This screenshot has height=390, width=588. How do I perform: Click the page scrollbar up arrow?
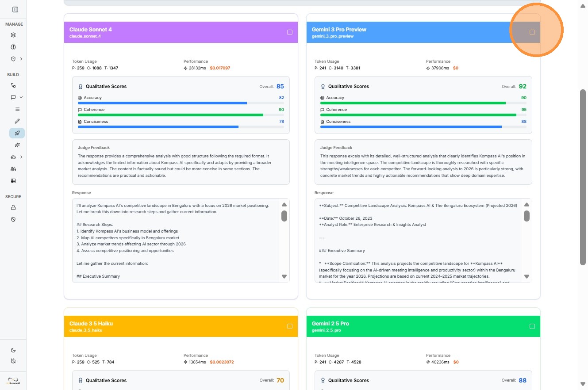[x=583, y=6]
